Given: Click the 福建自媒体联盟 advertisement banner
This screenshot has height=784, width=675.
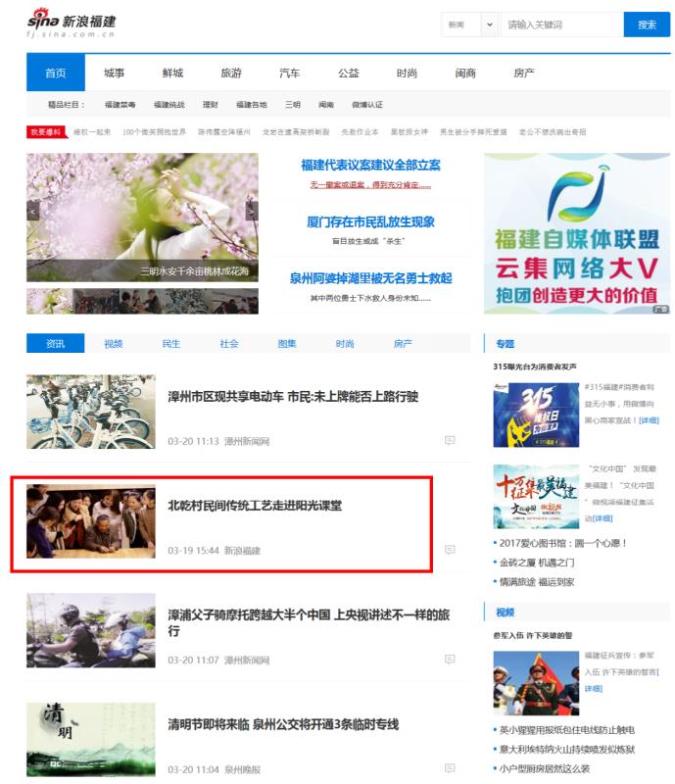Looking at the screenshot, I should click(577, 233).
